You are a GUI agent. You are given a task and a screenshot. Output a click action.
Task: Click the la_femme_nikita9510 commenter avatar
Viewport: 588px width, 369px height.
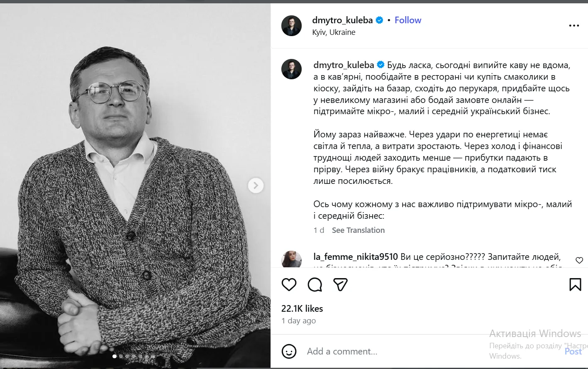point(291,259)
